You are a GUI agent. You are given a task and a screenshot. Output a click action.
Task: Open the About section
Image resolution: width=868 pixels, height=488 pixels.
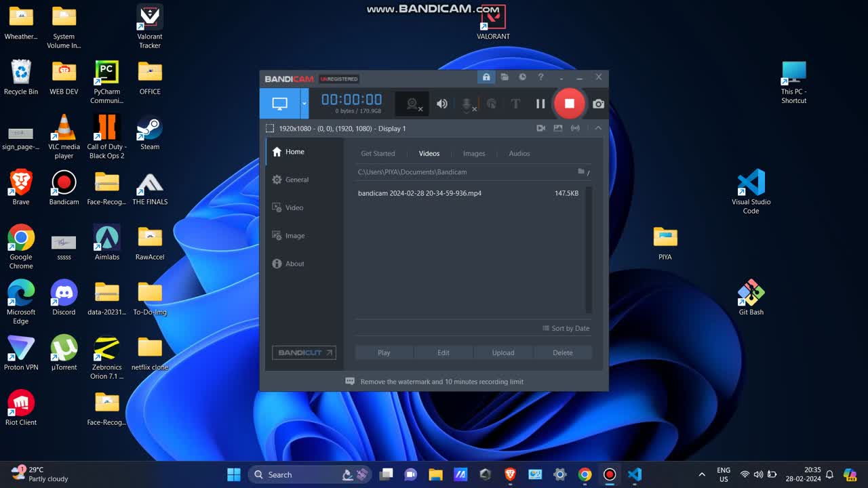[304, 264]
